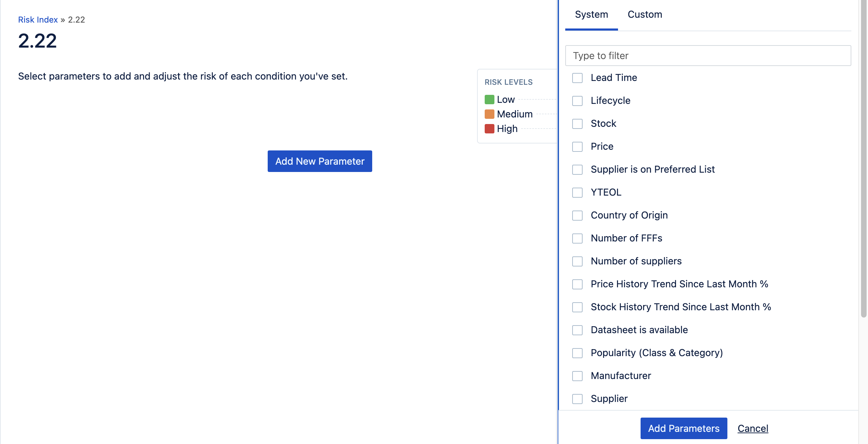
Task: Select Number of suppliers checkbox
Action: (577, 261)
